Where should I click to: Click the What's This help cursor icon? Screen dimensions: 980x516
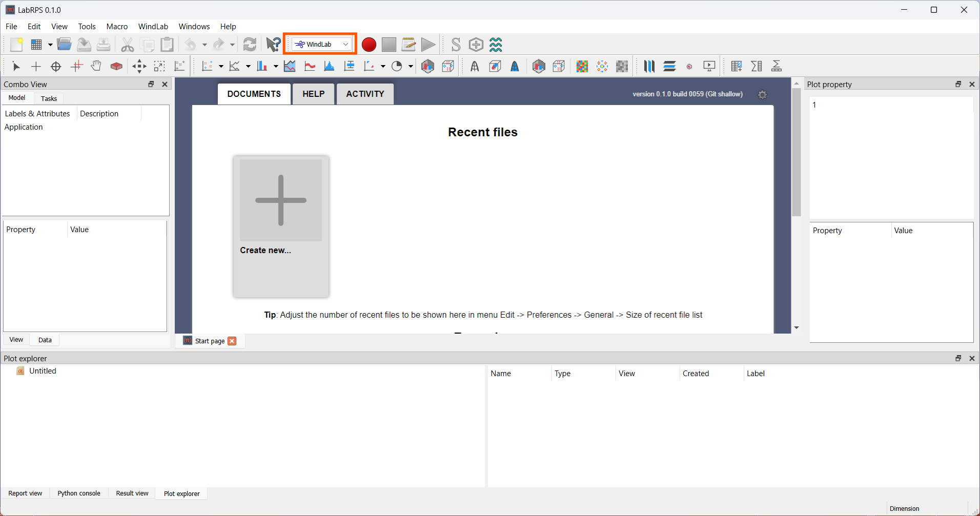click(x=273, y=45)
